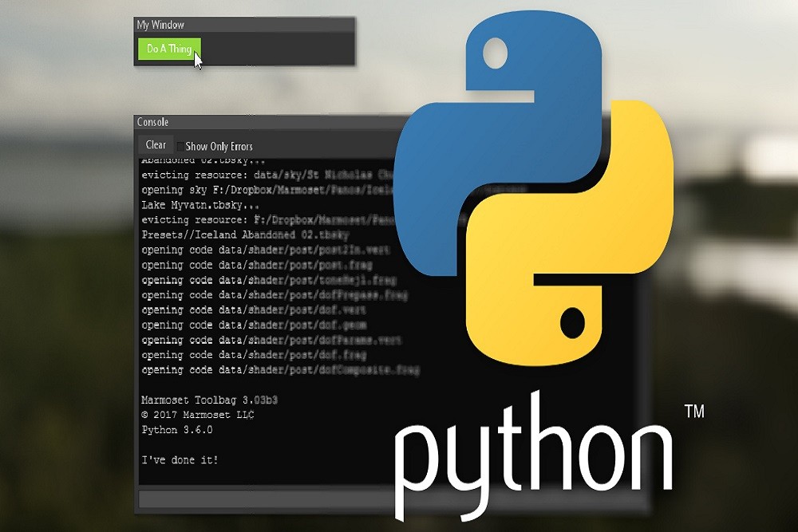Click the green Do A Thing button
798x532 pixels.
pyautogui.click(x=169, y=49)
